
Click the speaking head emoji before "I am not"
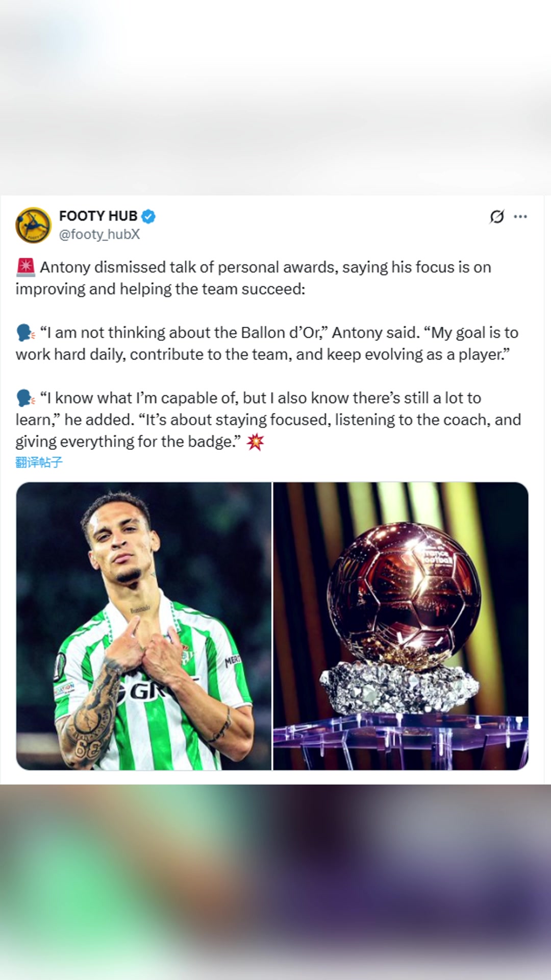tap(26, 333)
